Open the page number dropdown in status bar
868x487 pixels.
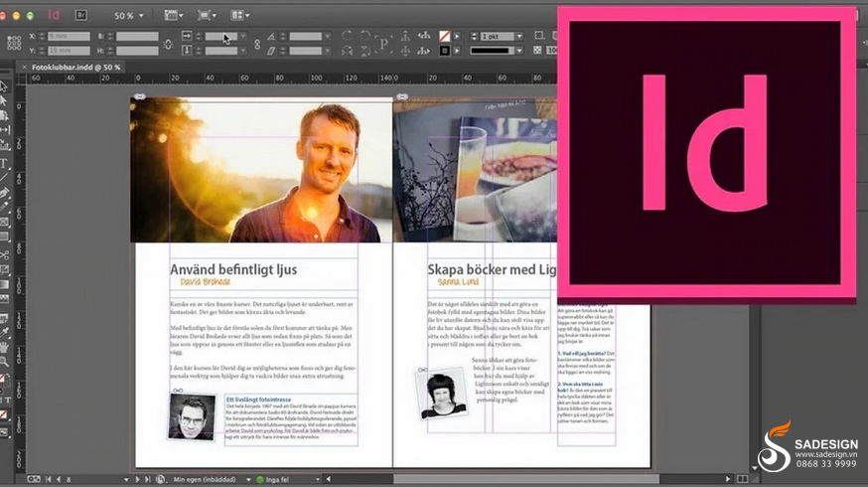126,479
